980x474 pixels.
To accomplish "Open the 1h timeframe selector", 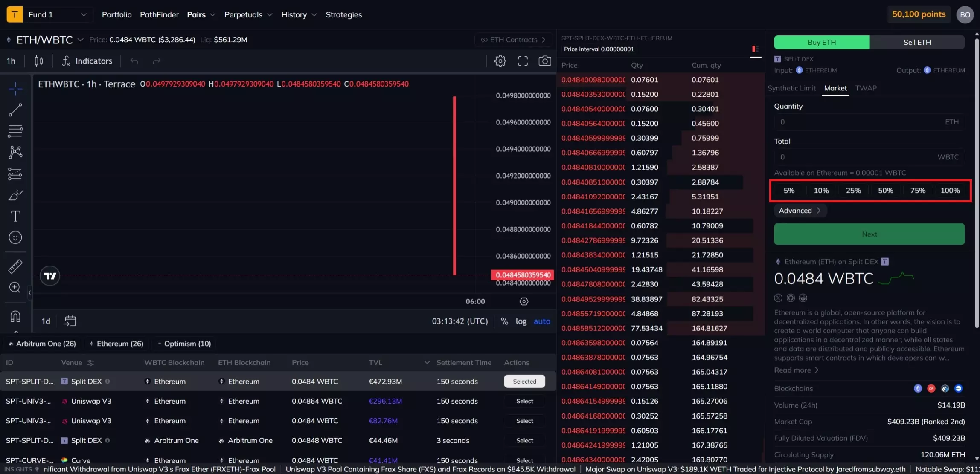I will 11,61.
